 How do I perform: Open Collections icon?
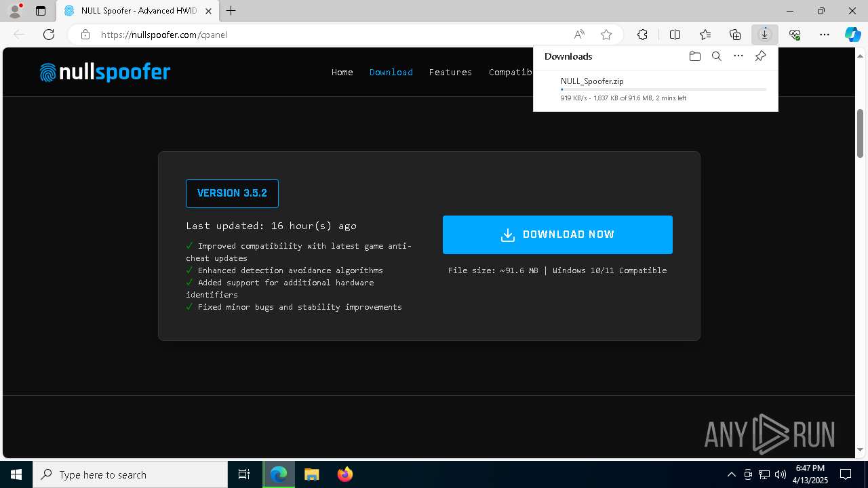tap(735, 35)
